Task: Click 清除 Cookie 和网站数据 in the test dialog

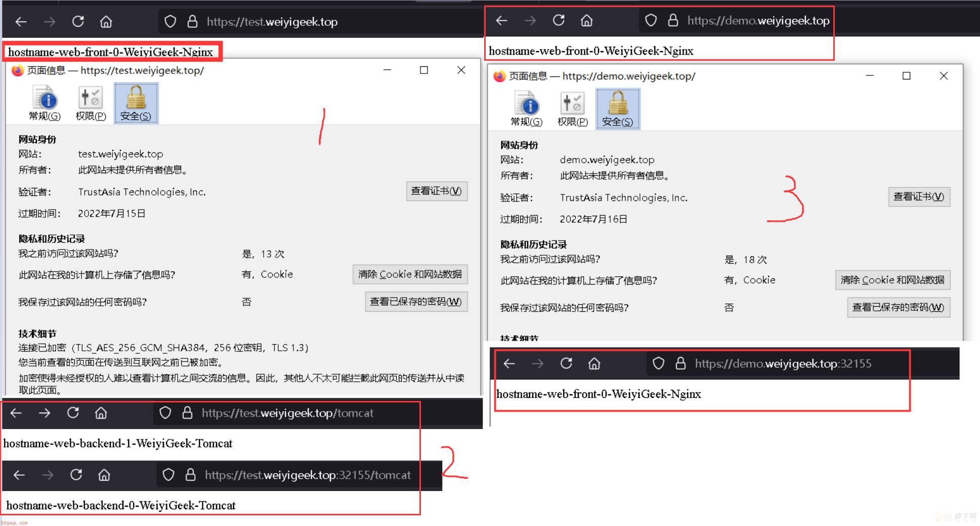Action: tap(410, 274)
